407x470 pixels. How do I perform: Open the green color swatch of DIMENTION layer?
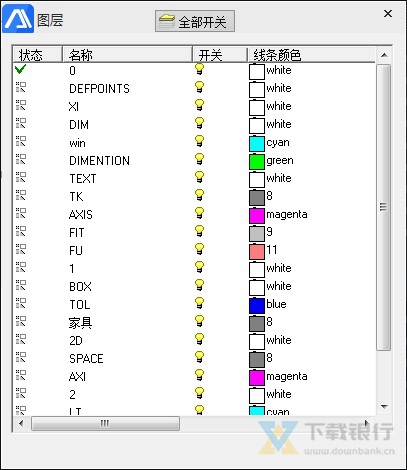257,161
